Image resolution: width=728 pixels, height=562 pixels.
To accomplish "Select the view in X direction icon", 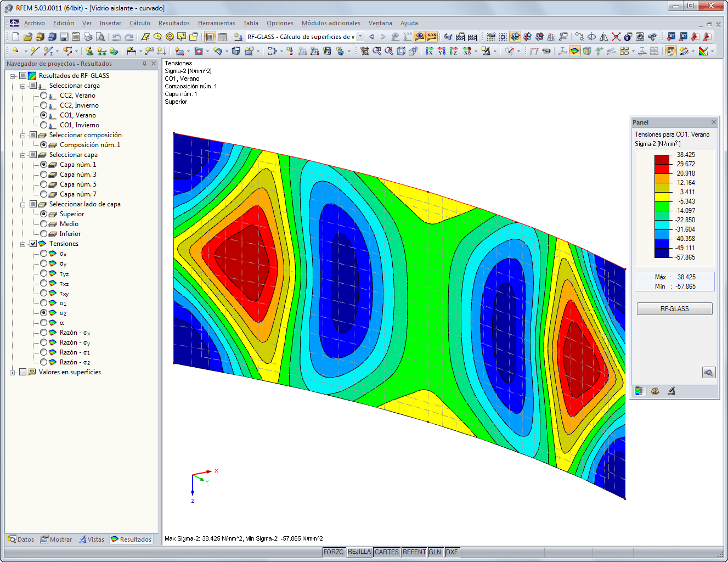I will (430, 52).
